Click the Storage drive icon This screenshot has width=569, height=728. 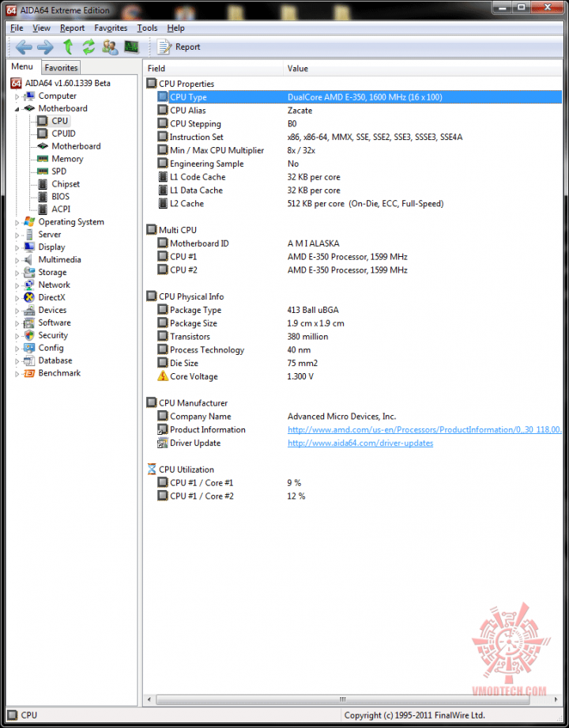29,272
